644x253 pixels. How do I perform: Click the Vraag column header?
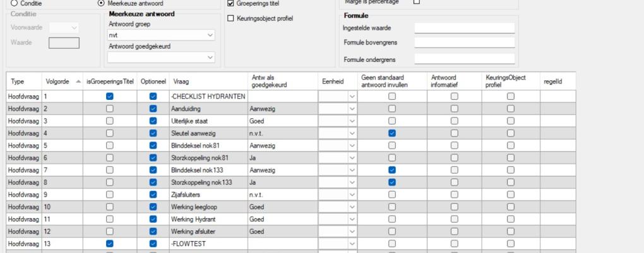pos(206,81)
